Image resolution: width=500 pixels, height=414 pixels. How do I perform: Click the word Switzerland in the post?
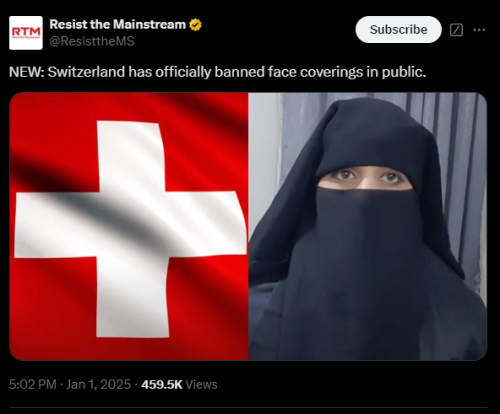click(x=86, y=72)
